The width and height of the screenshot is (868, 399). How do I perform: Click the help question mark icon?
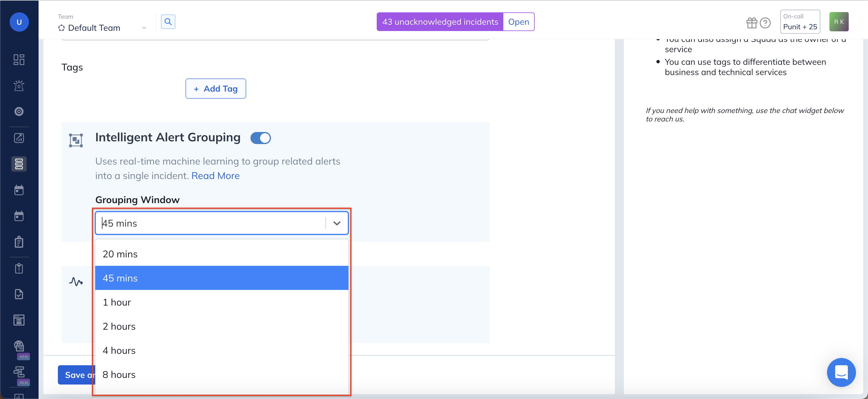[x=765, y=23]
